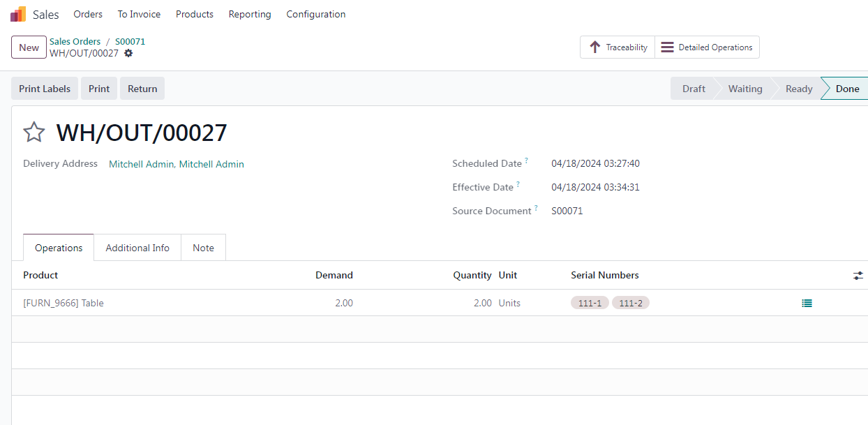Click the Demand column header

334,275
